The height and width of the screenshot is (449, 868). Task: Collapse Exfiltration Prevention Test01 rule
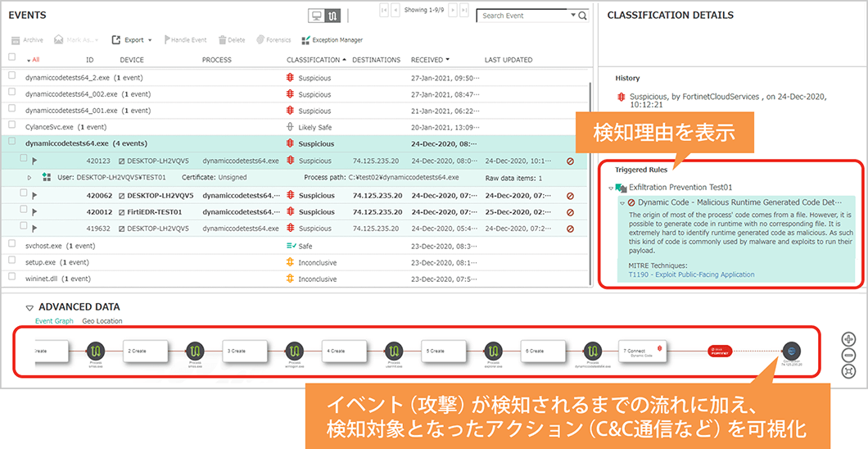tap(611, 188)
